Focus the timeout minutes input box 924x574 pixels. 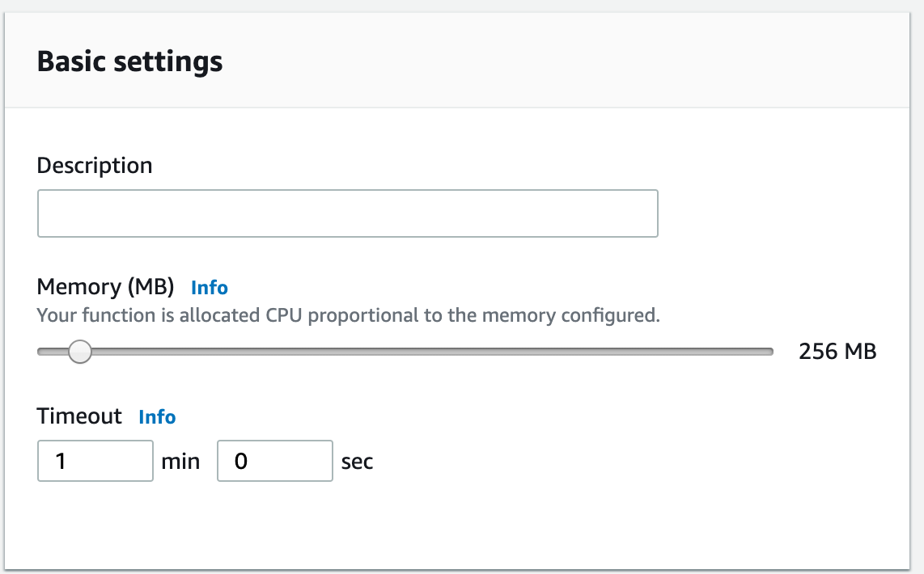coord(95,461)
